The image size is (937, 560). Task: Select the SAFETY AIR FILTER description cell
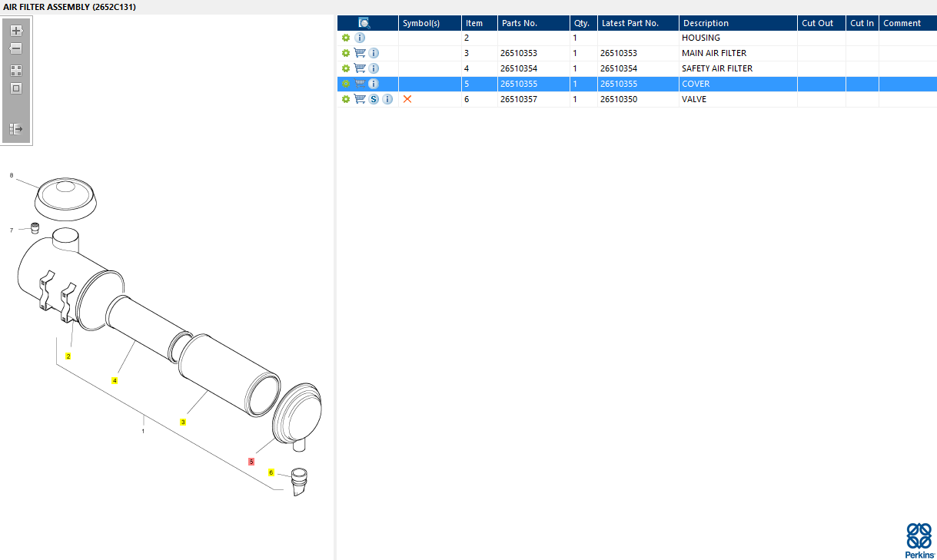pyautogui.click(x=738, y=68)
